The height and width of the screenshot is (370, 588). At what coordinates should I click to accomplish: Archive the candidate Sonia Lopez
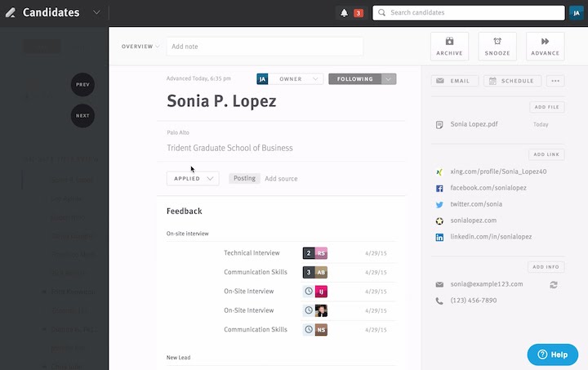click(449, 47)
